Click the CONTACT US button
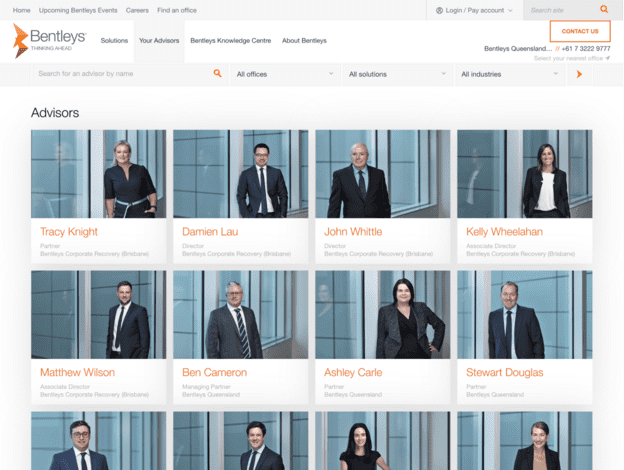This screenshot has width=624, height=470. [x=580, y=31]
